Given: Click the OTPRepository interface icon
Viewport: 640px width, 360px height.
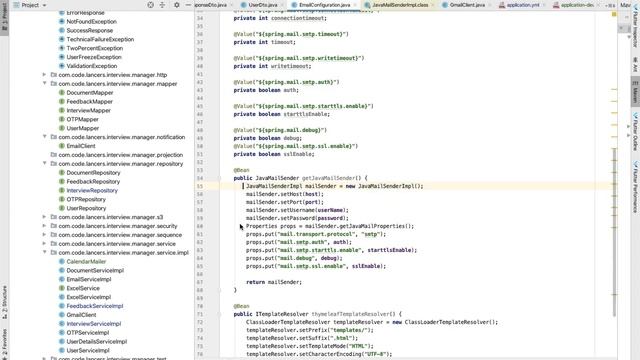Looking at the screenshot, I should click(62, 199).
